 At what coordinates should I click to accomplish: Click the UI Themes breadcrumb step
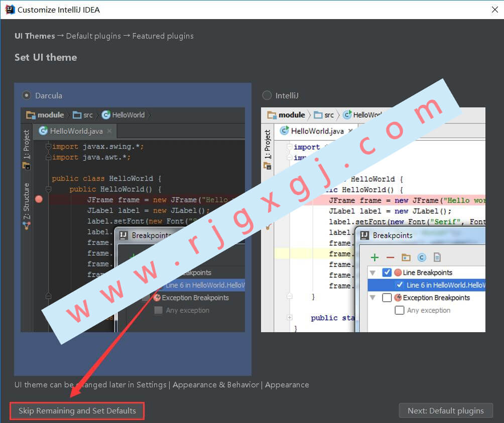(35, 36)
